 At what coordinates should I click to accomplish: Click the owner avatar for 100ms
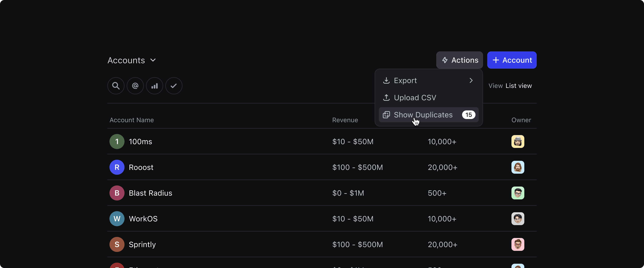(x=518, y=142)
